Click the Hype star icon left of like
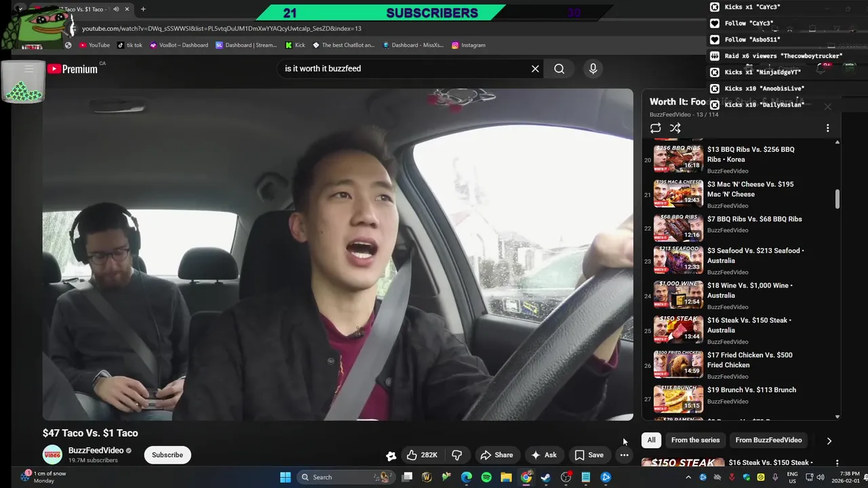This screenshot has height=488, width=868. 391,455
